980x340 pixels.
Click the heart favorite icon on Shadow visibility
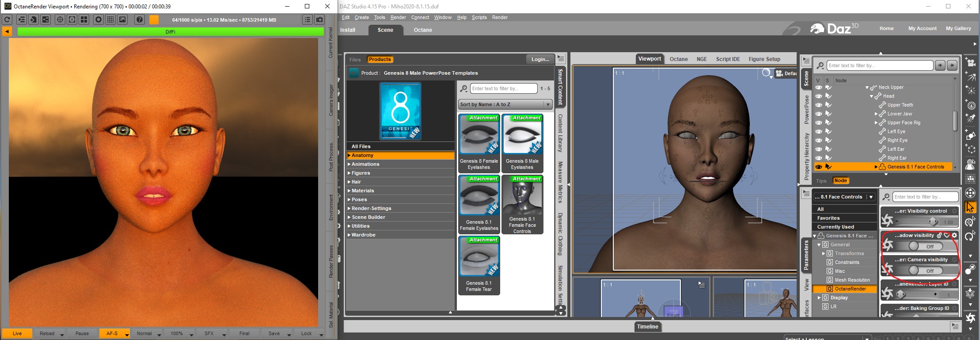click(947, 236)
